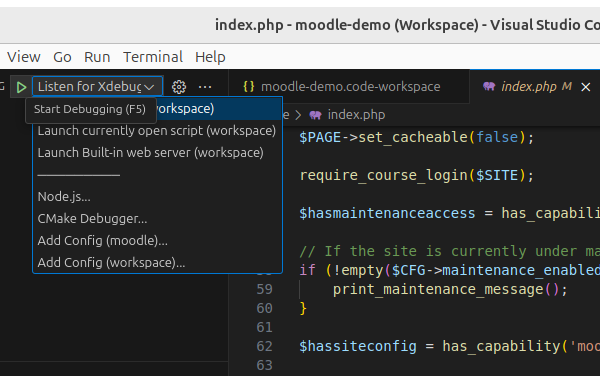Click line number 61 in the gutter
This screenshot has height=376, width=600.
tap(264, 327)
